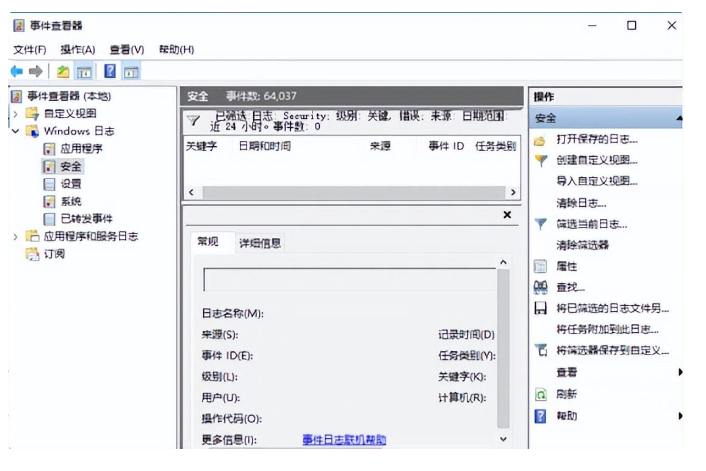Sort by the 事件 ID column header
Viewport: 706px width, 471px height.
coord(446,146)
